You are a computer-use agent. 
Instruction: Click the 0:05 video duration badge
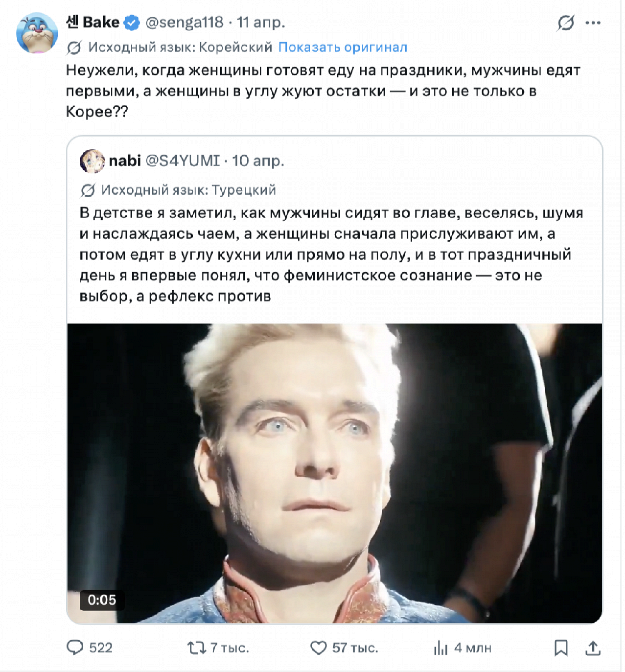[102, 600]
